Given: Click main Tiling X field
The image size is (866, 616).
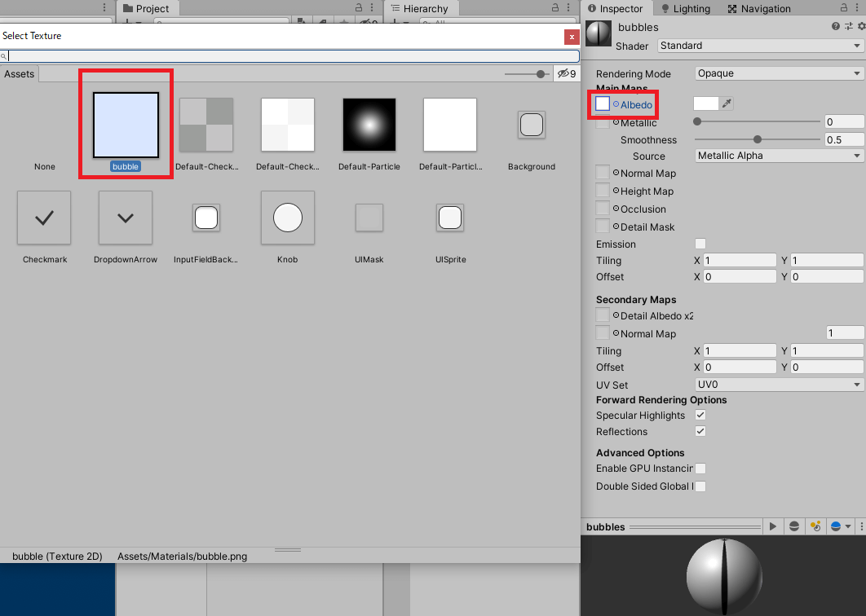Looking at the screenshot, I should pos(740,261).
